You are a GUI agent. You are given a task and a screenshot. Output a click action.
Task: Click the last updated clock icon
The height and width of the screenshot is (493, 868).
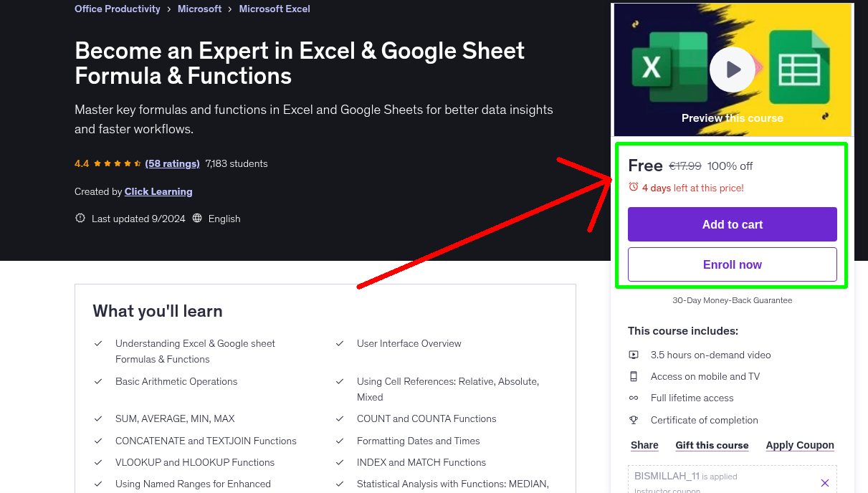(80, 219)
